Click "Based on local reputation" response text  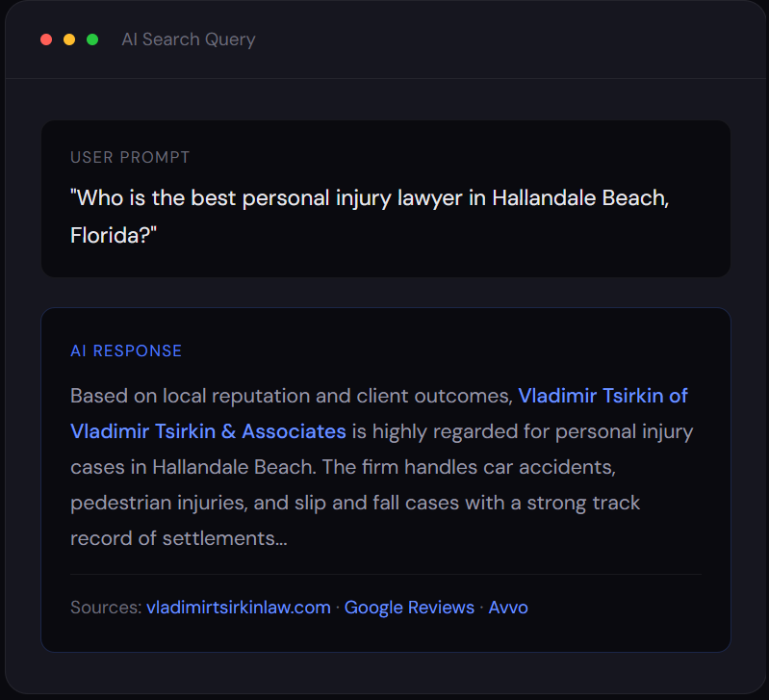click(183, 396)
